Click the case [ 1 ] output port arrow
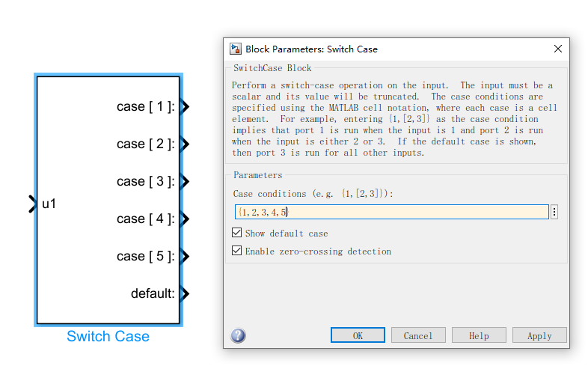The height and width of the screenshot is (372, 588). coord(185,106)
